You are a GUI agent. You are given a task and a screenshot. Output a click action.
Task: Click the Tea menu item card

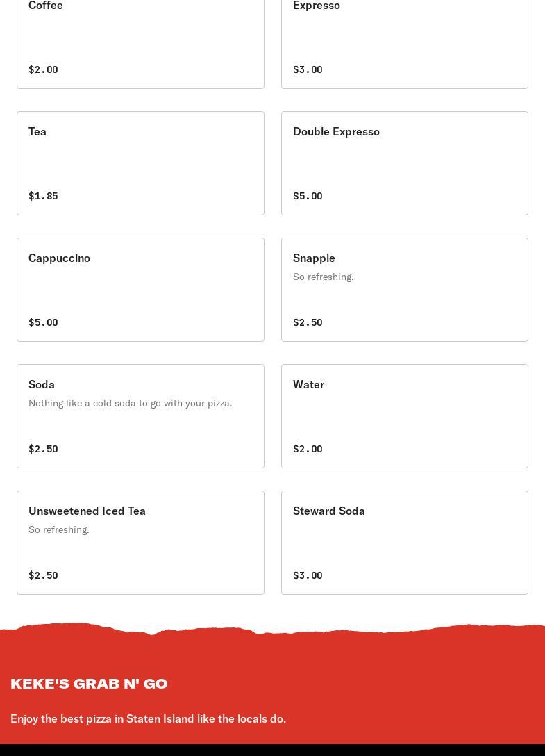pos(140,163)
